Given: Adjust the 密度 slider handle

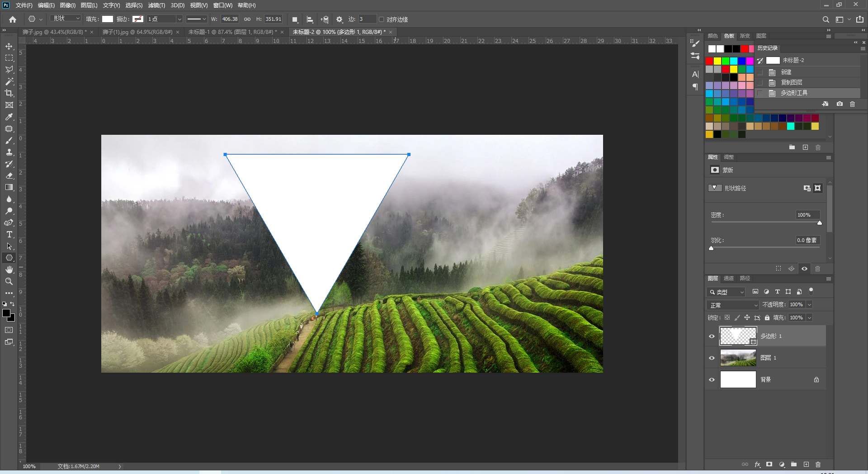Looking at the screenshot, I should [x=820, y=223].
